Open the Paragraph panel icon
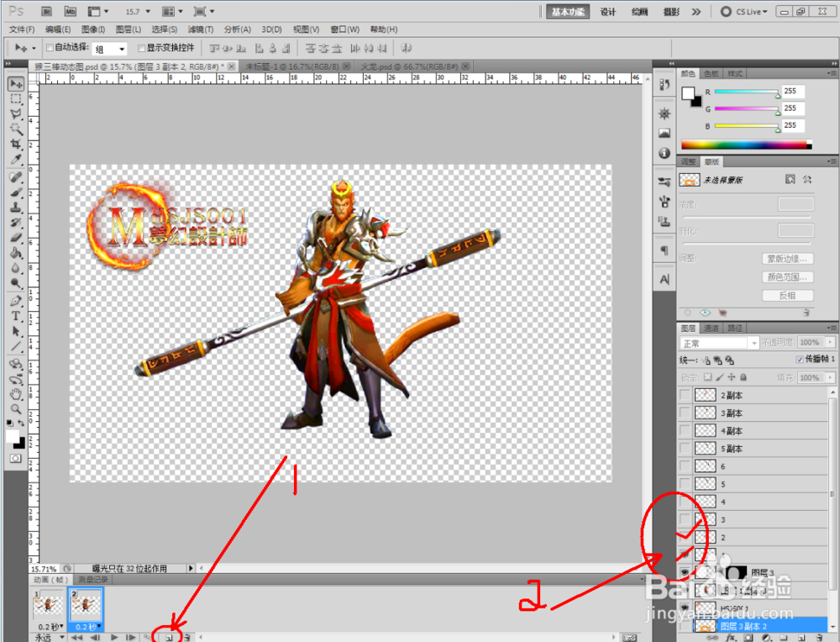840x642 pixels. pos(664,250)
